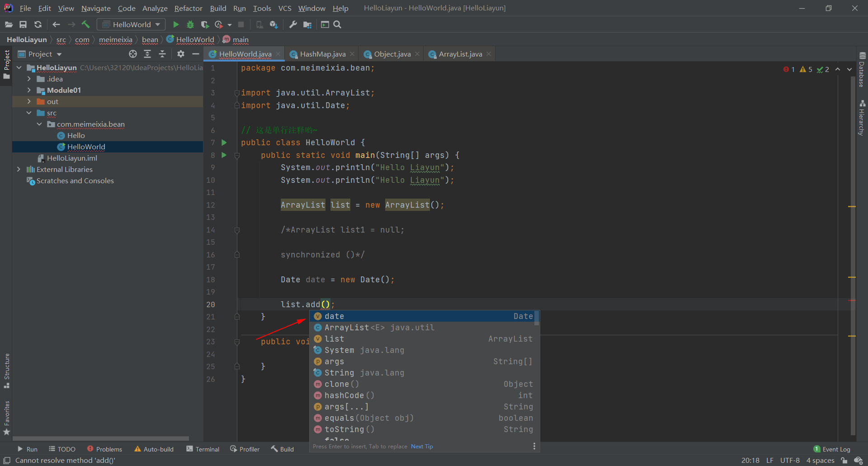Switch to the HashMap.java tab
The height and width of the screenshot is (466, 868).
tap(322, 54)
